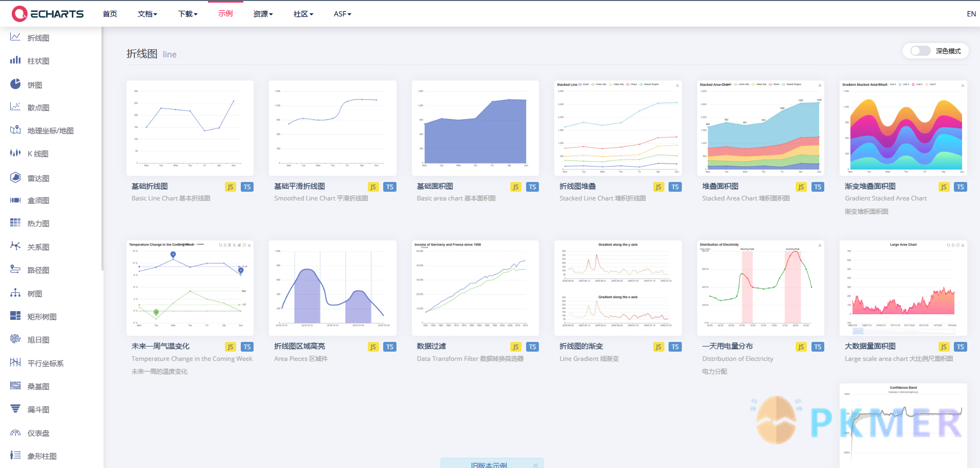The height and width of the screenshot is (468, 980).
Task: Select the bar chart icon in the sidebar
Action: pyautogui.click(x=15, y=60)
